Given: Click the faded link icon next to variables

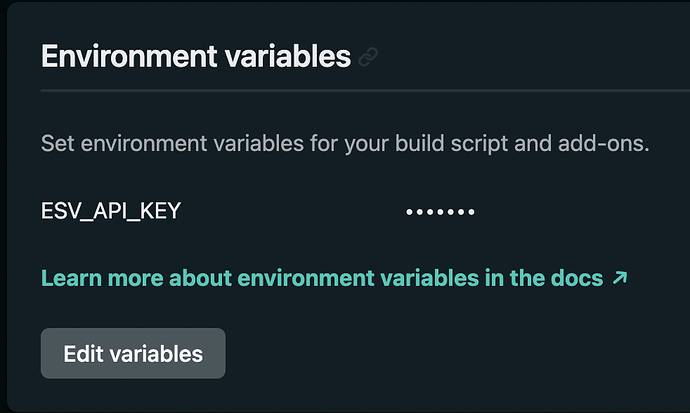Looking at the screenshot, I should pos(368,57).
